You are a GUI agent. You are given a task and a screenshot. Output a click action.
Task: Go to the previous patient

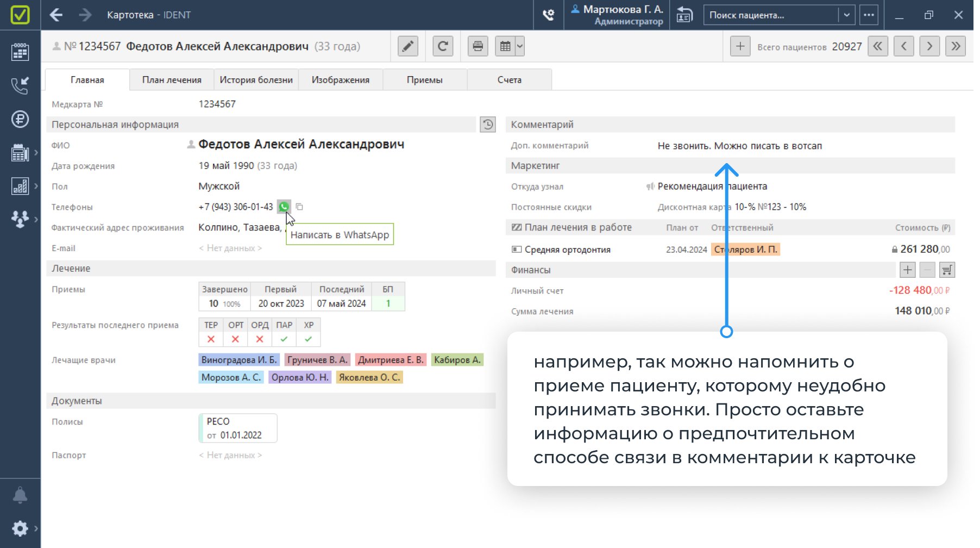[904, 46]
